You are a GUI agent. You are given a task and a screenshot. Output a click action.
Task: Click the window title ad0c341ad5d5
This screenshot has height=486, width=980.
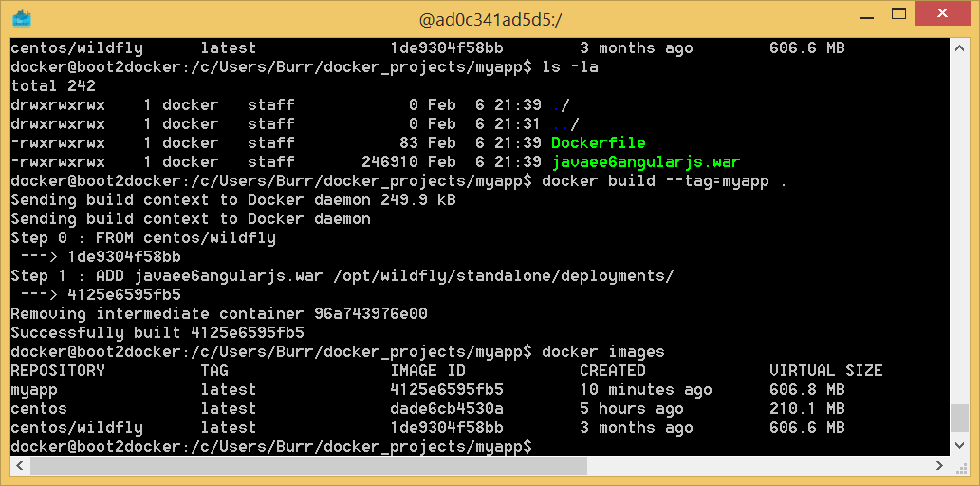pyautogui.click(x=490, y=17)
